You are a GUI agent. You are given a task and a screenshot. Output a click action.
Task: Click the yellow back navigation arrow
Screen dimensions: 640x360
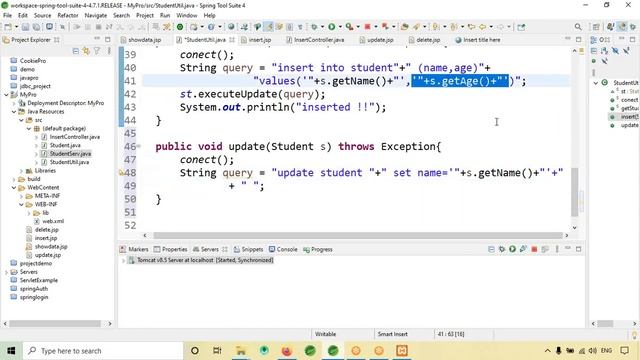[x=482, y=27]
